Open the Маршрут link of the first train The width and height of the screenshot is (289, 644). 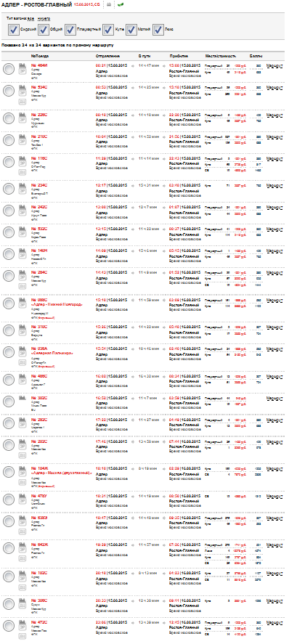tap(274, 66)
